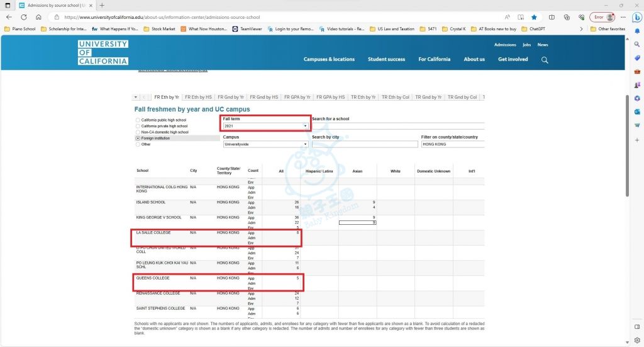Open Student success menu
The image size is (644, 347).
coord(387,59)
